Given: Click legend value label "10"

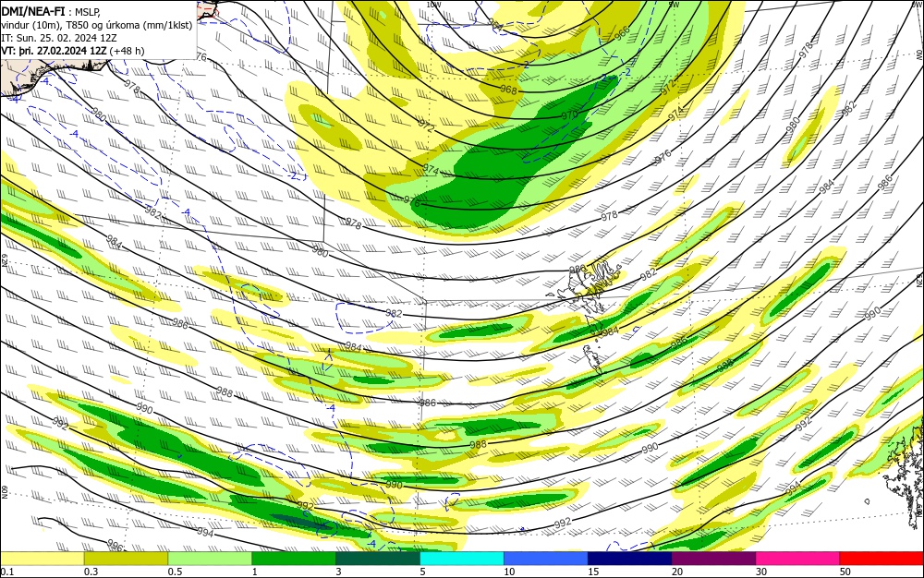Looking at the screenshot, I should click(509, 572).
